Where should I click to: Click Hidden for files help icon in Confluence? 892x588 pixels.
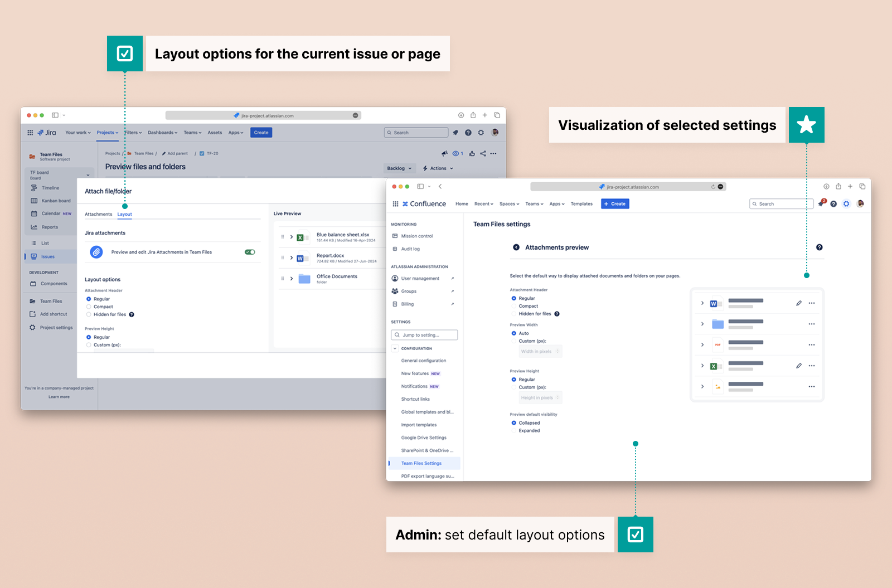(557, 314)
